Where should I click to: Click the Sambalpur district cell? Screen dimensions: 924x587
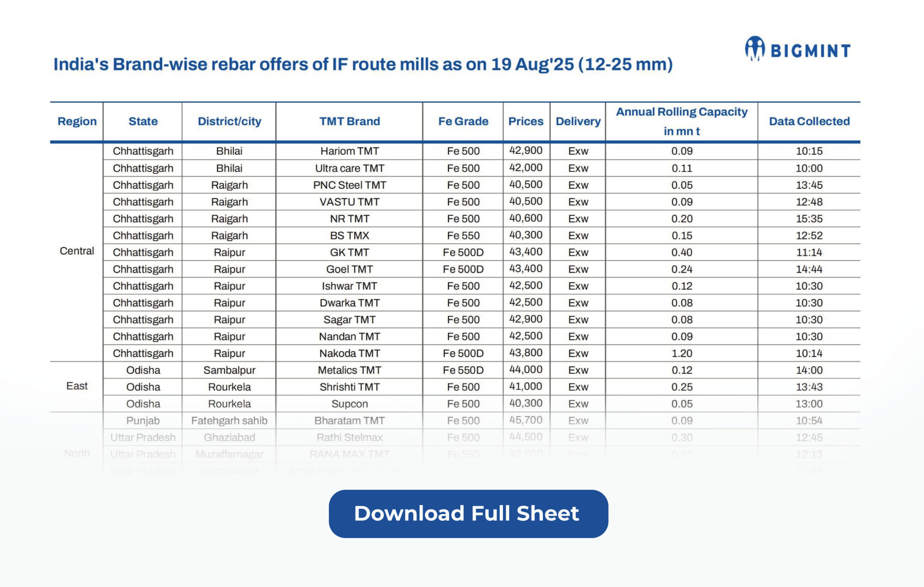point(229,370)
